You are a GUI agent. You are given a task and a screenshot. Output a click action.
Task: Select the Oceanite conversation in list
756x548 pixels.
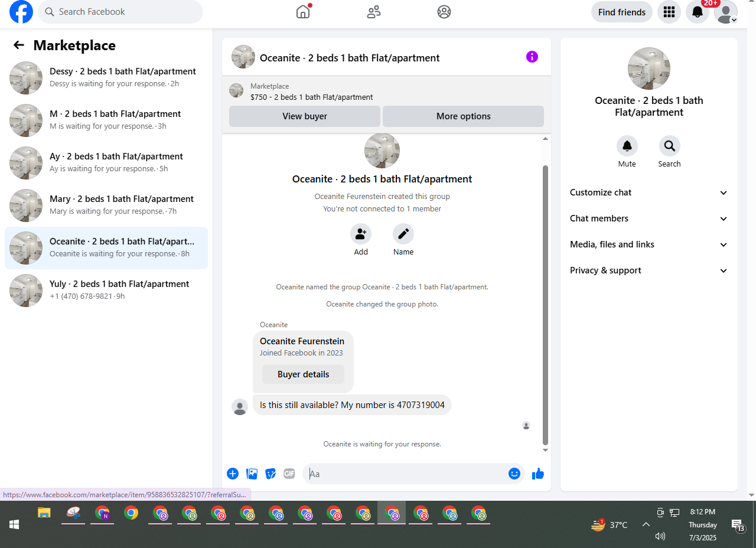point(106,248)
